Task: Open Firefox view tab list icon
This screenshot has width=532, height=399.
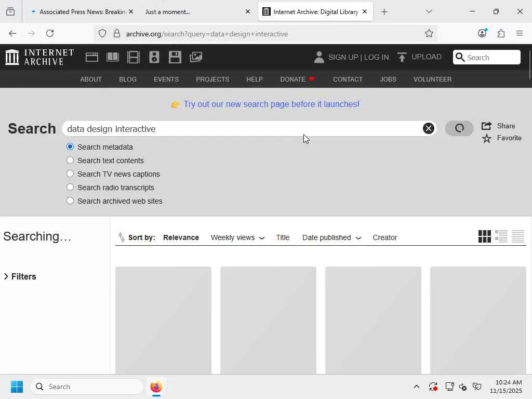Action: (x=10, y=12)
